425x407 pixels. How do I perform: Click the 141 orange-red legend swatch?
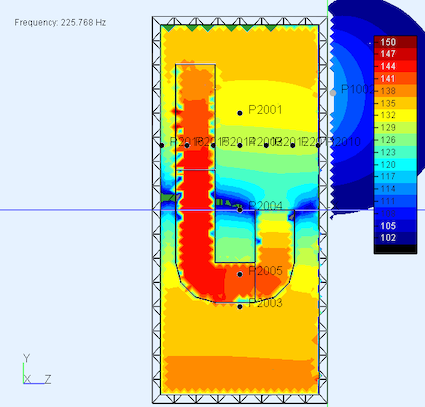click(x=396, y=79)
